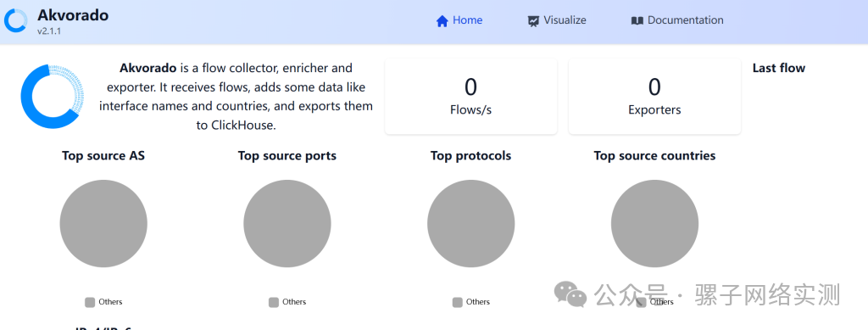The width and height of the screenshot is (868, 330).
Task: Click the large blue Akvorado logo graphic
Action: [52, 97]
